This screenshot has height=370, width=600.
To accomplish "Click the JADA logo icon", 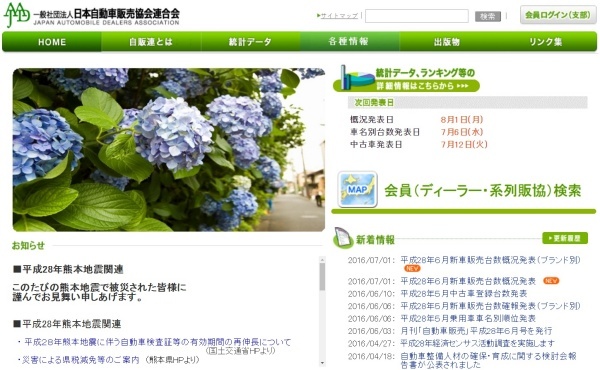I will point(16,15).
